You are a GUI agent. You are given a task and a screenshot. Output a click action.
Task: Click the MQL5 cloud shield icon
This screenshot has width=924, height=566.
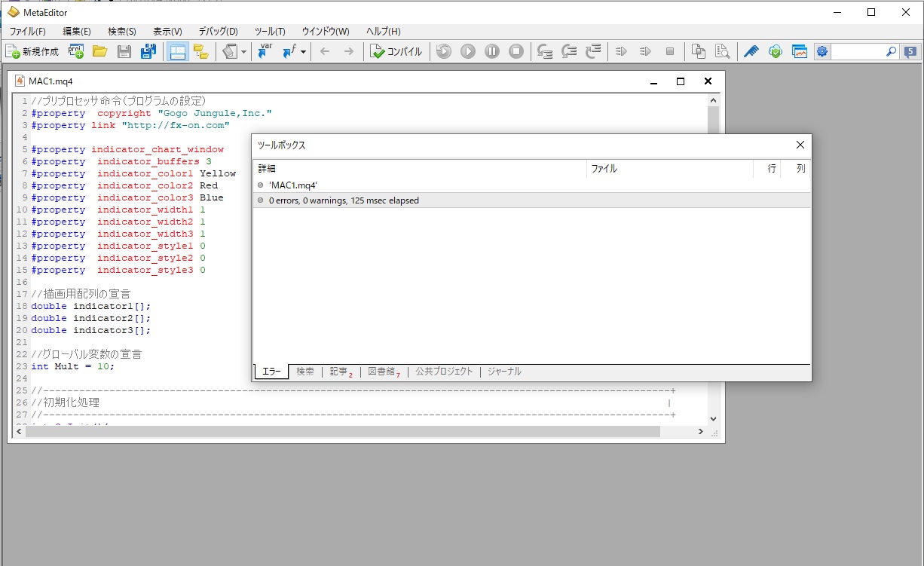(x=775, y=51)
